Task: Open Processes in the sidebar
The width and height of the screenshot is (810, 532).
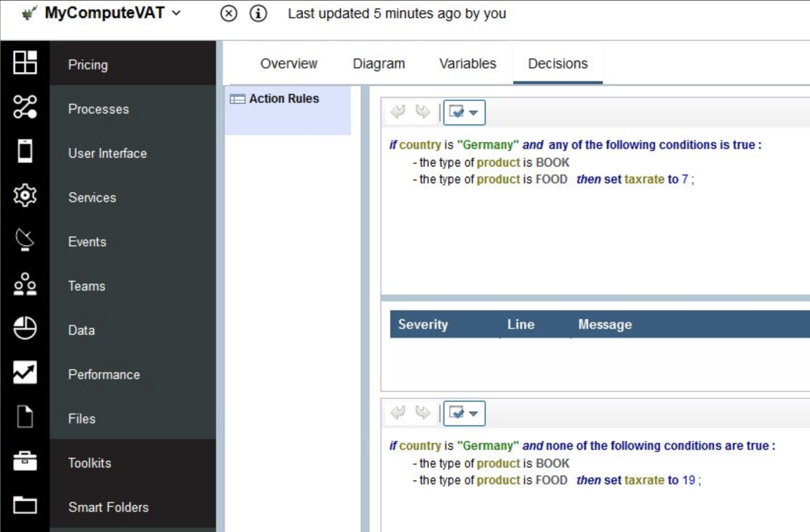Action: [x=133, y=109]
